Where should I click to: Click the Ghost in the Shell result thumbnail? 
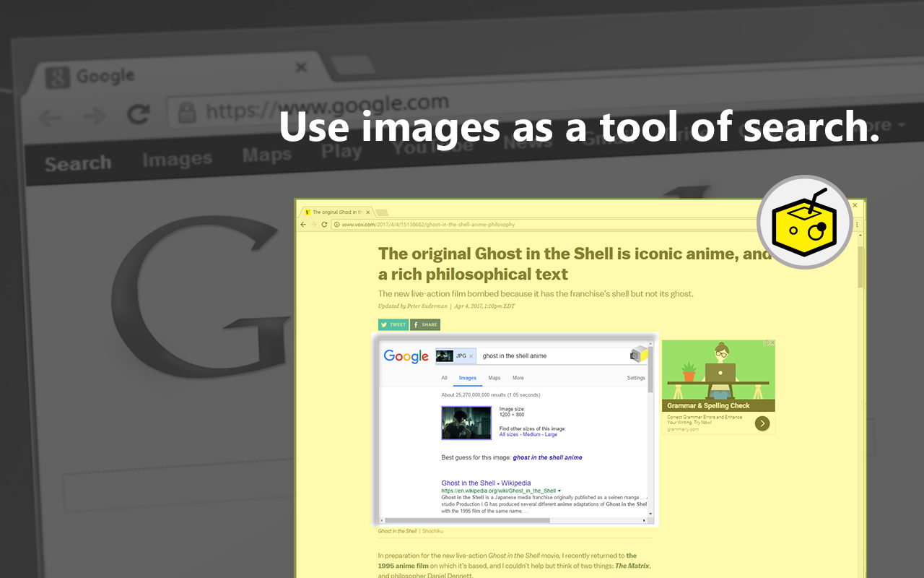click(x=466, y=423)
